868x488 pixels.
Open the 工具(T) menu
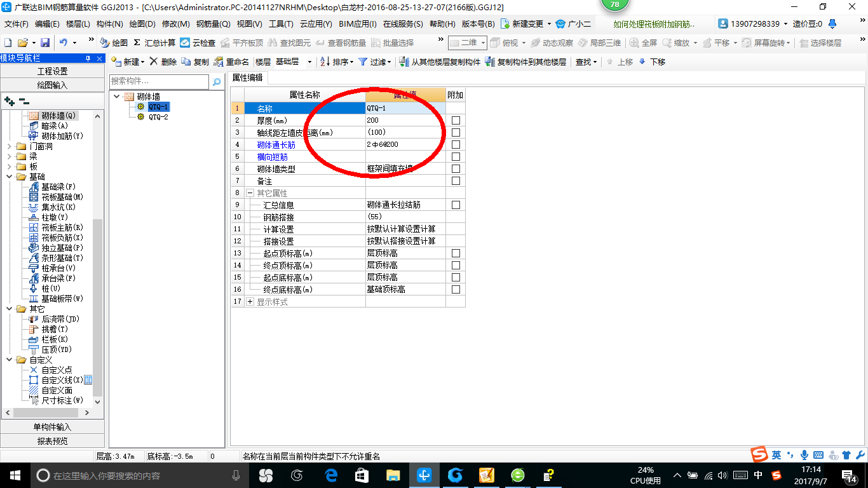281,24
